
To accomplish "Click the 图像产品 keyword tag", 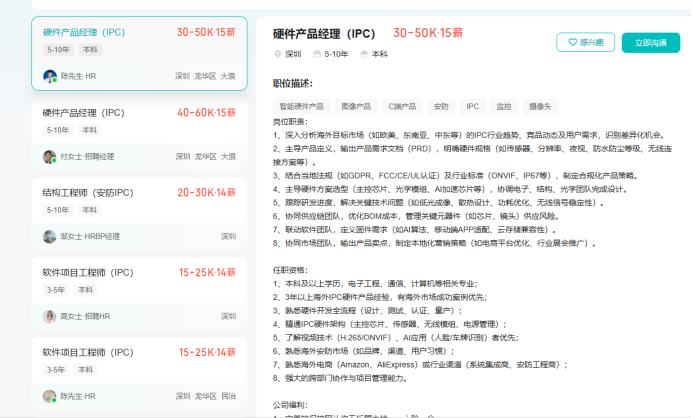I will [x=355, y=105].
